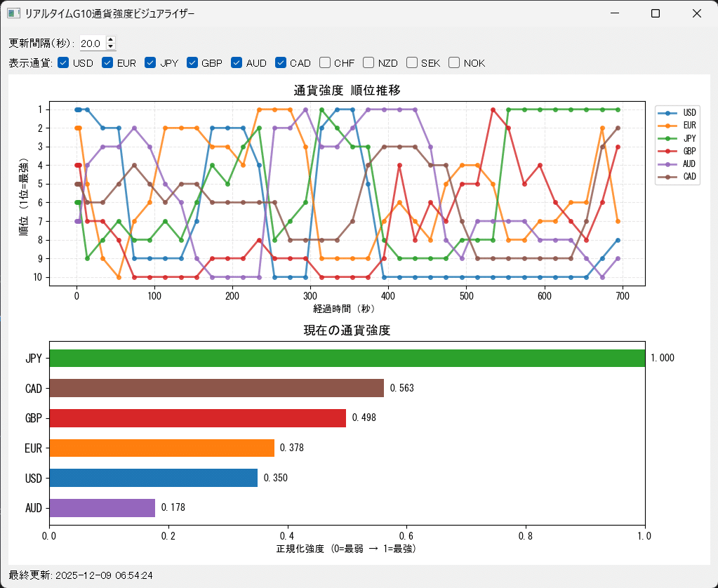Click the USD entry in chart legend

tap(677, 113)
